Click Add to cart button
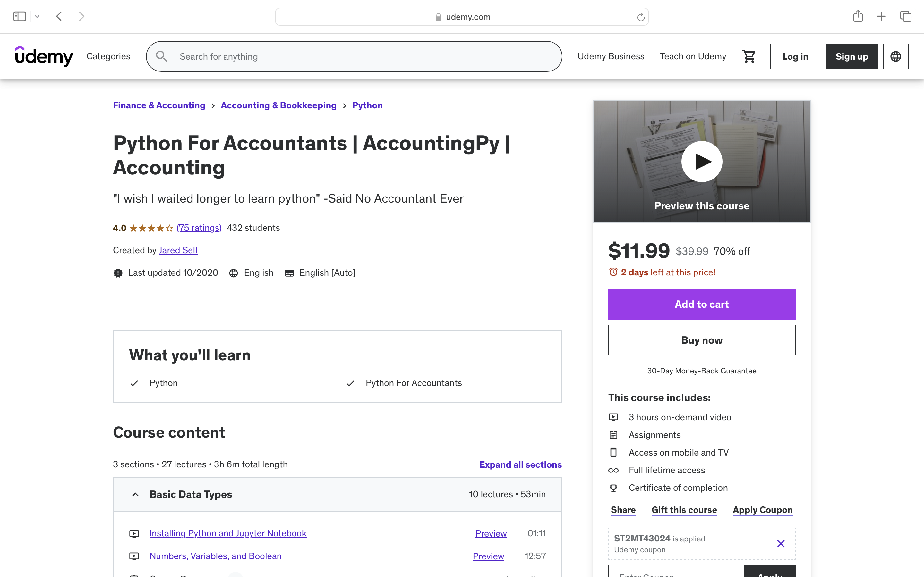This screenshot has height=577, width=924. pos(701,304)
